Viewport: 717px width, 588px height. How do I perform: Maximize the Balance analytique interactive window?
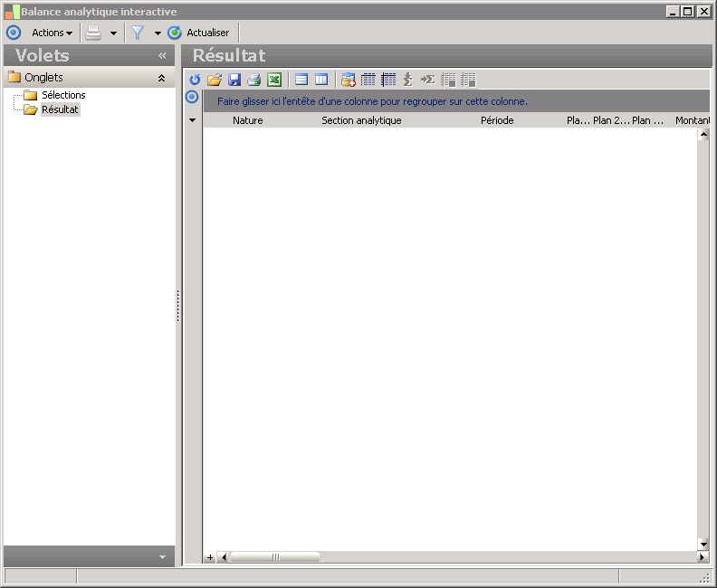pyautogui.click(x=687, y=12)
